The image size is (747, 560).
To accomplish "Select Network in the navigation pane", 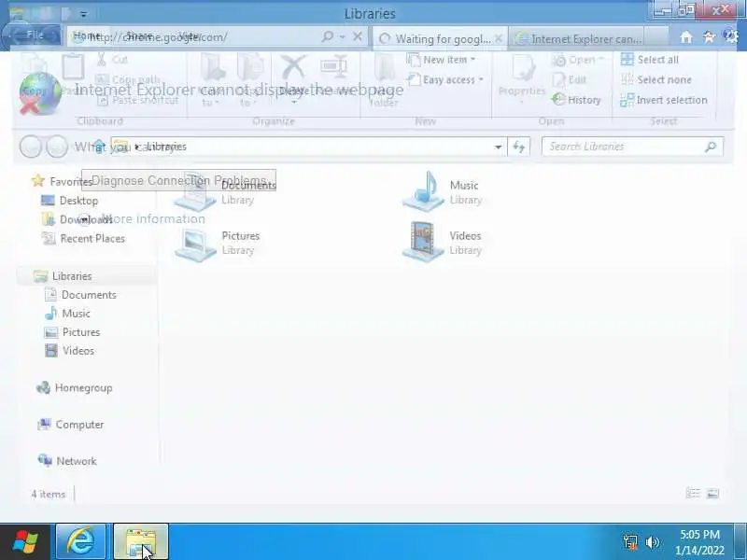I will 67,461.
